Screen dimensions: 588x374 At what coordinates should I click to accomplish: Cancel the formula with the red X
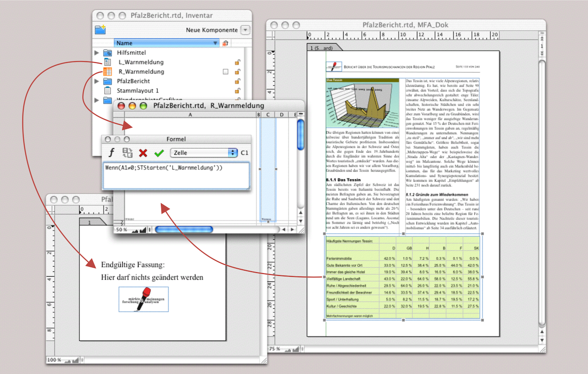tap(143, 153)
